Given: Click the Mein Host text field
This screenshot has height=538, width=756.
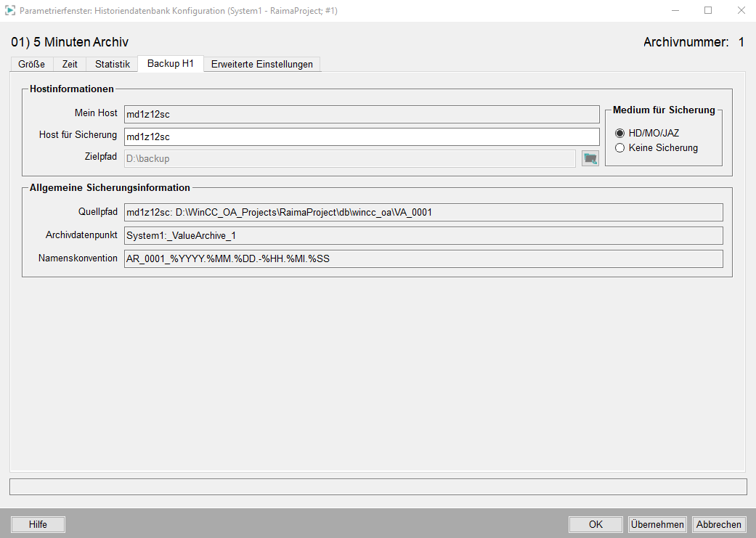Looking at the screenshot, I should (361, 114).
